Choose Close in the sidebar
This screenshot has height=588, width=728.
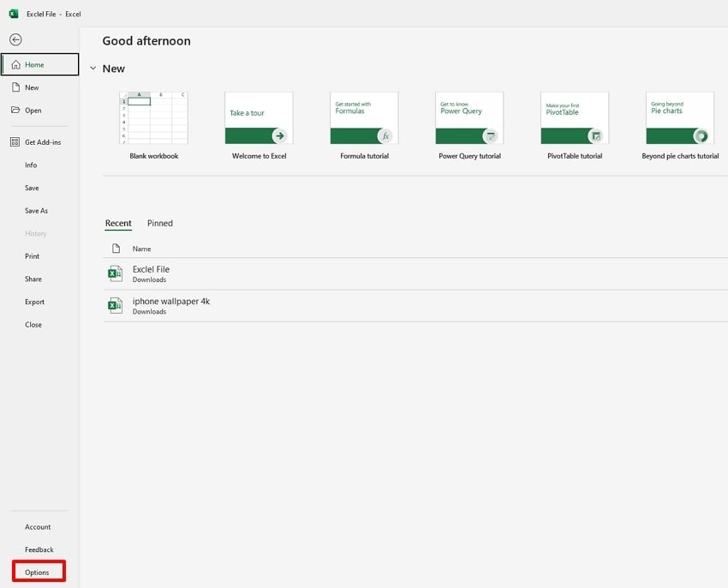pos(33,325)
